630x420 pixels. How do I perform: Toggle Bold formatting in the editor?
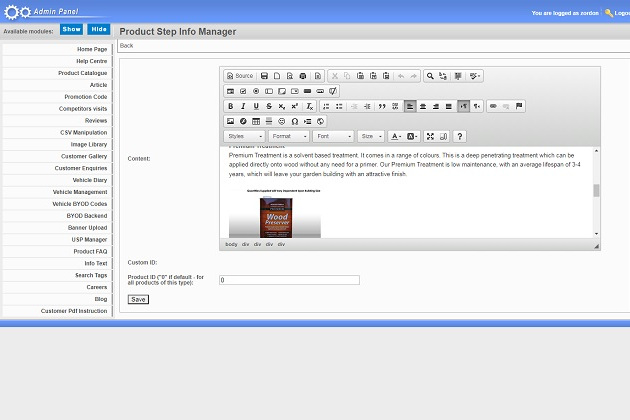click(x=230, y=106)
